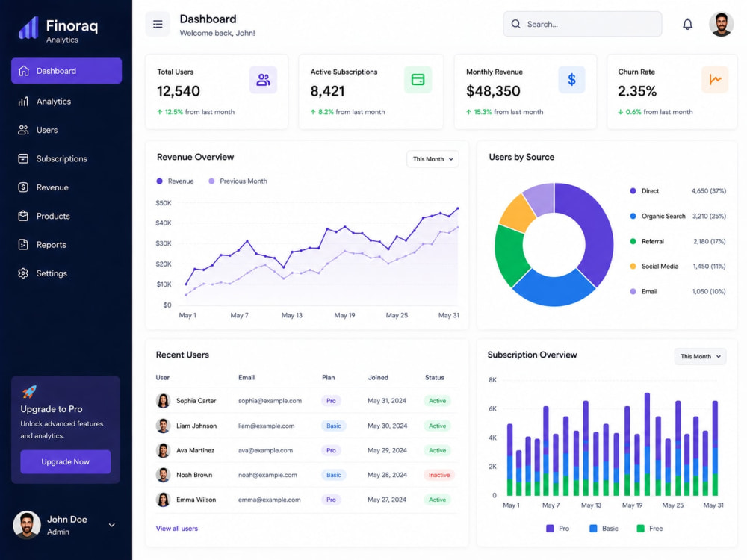Click the rocket icon in upgrade card
Image resolution: width=747 pixels, height=560 pixels.
tap(29, 391)
